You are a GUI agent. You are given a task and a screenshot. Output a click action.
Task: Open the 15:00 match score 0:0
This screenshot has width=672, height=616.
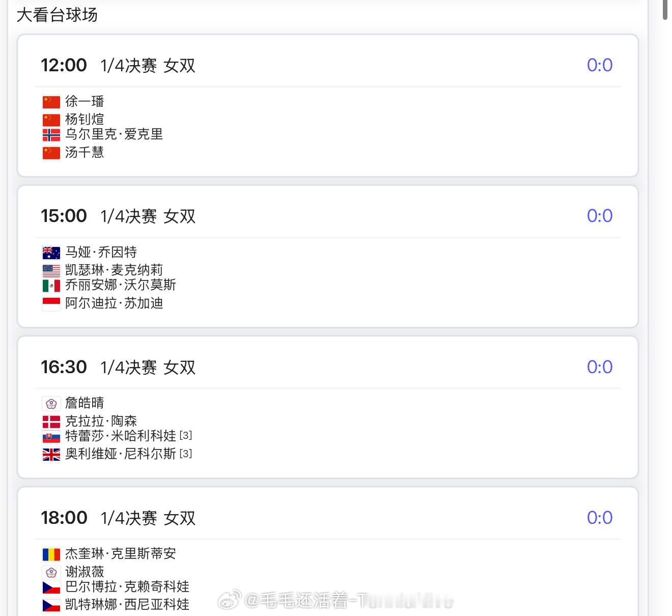[600, 216]
